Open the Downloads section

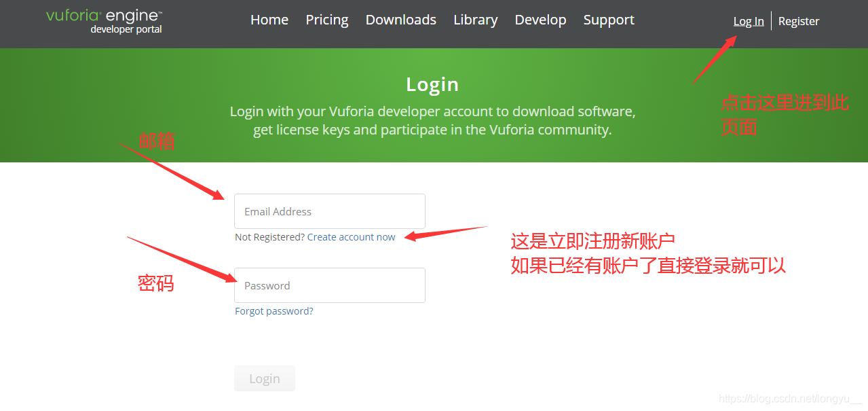pos(401,20)
